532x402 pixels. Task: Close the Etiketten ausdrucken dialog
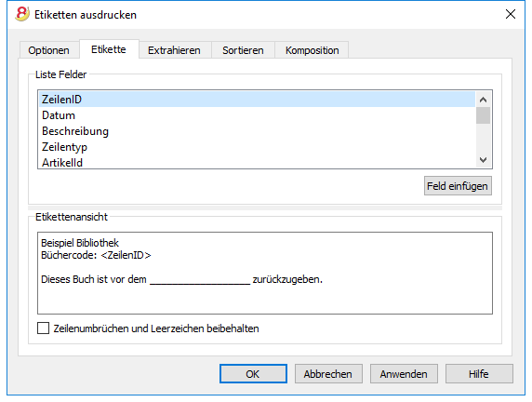click(x=511, y=14)
